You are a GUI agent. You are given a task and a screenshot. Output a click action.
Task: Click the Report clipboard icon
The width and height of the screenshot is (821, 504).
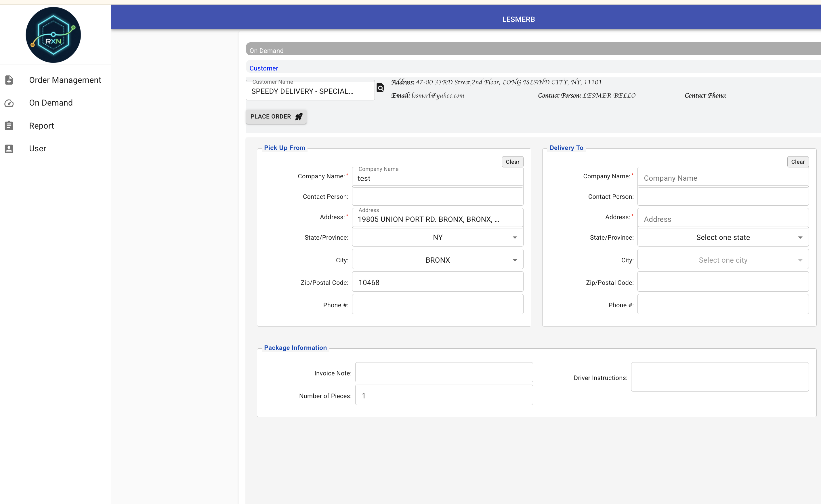[x=9, y=126]
